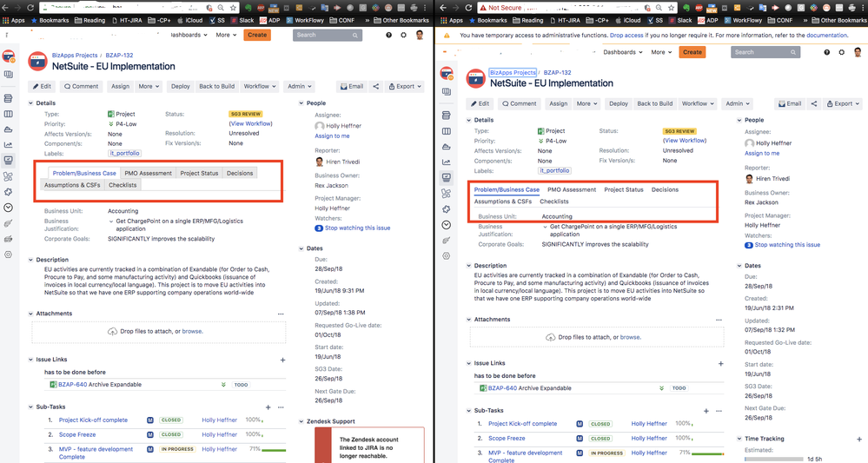868x463 pixels.
Task: Open Export dropdown in left window
Action: pos(405,86)
